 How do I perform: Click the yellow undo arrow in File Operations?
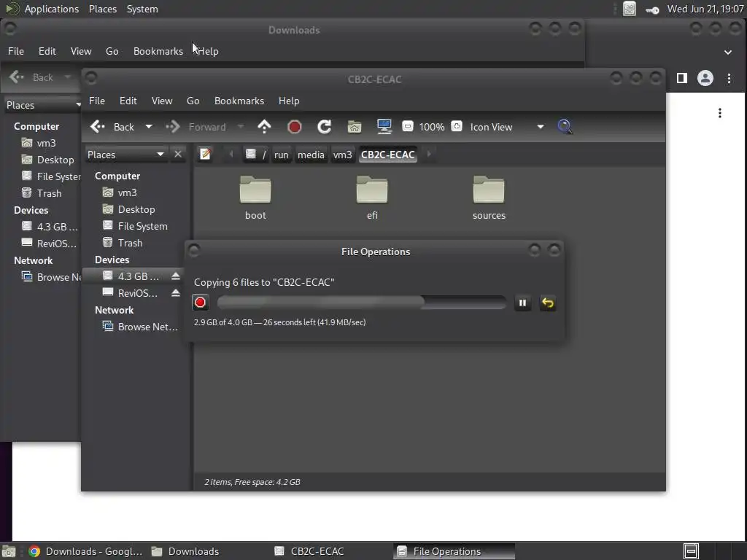pyautogui.click(x=548, y=303)
